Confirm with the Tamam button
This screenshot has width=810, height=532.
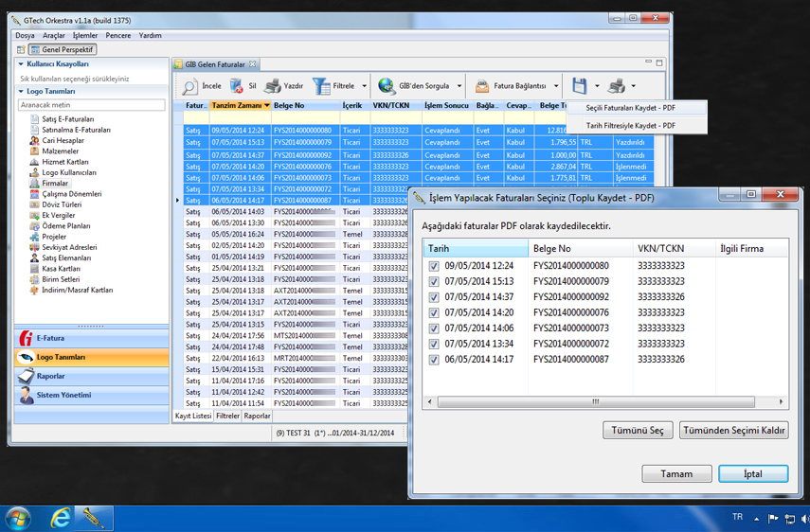point(676,473)
